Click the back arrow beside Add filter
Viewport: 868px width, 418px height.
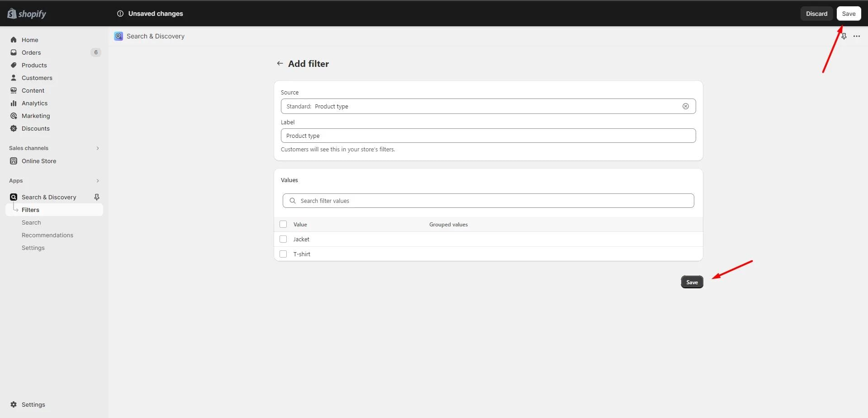click(x=280, y=64)
